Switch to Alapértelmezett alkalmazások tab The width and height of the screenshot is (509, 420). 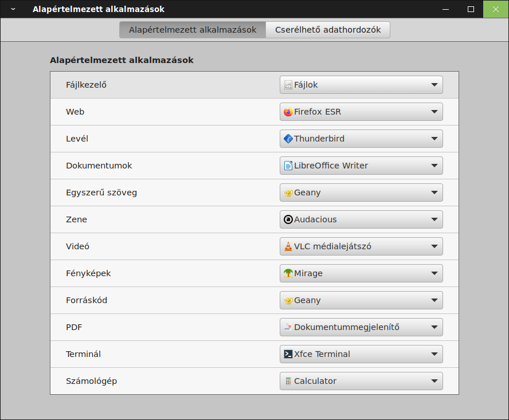193,30
